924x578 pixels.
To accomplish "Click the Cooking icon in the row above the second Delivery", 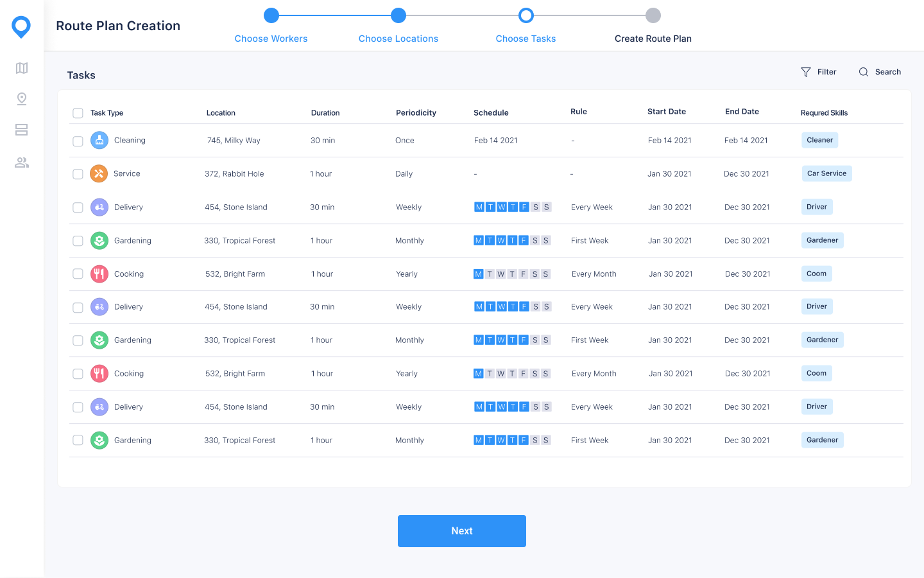I will [x=99, y=274].
